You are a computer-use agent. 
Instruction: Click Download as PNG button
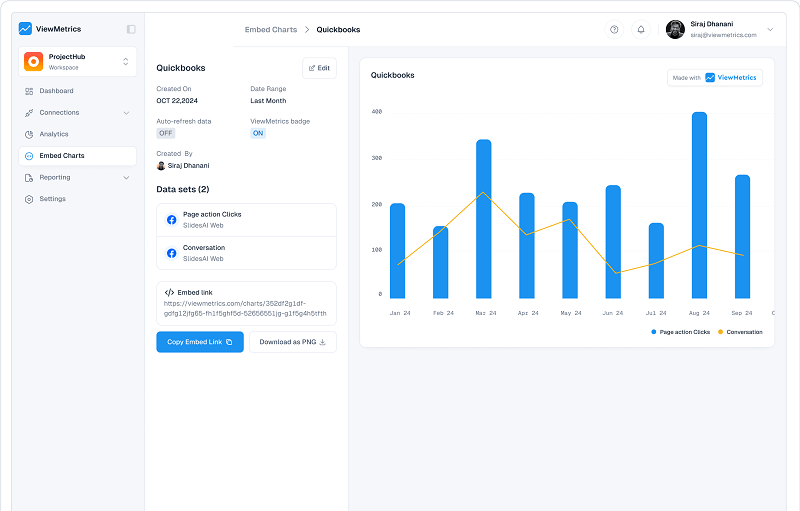tap(293, 342)
